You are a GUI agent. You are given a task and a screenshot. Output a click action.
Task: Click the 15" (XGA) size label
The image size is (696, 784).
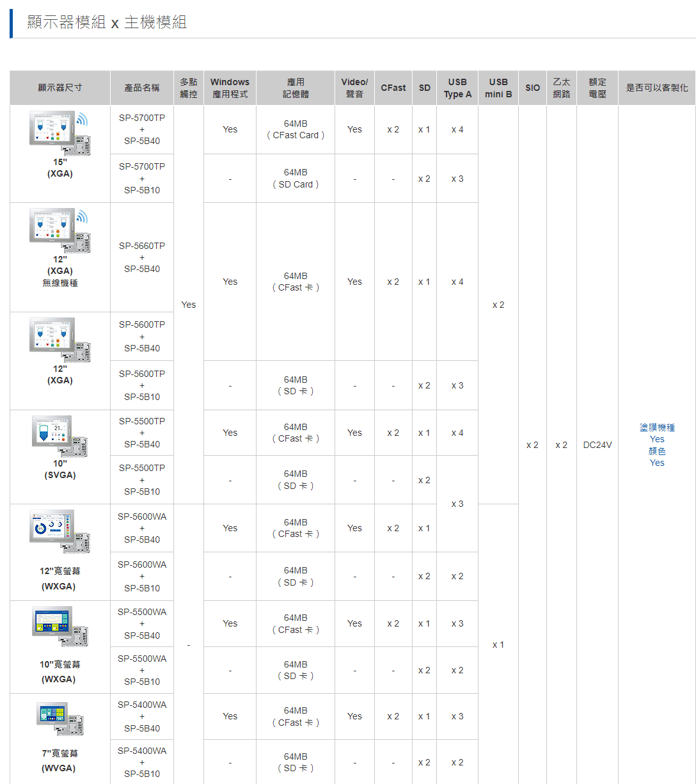tap(60, 168)
